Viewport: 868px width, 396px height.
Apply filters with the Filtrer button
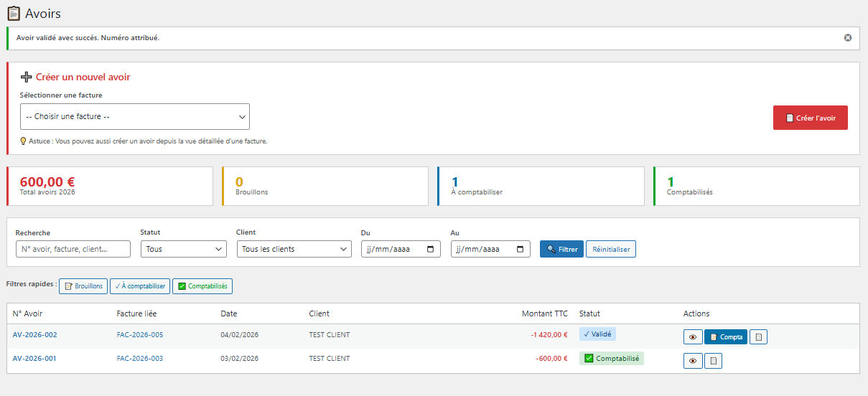(561, 249)
